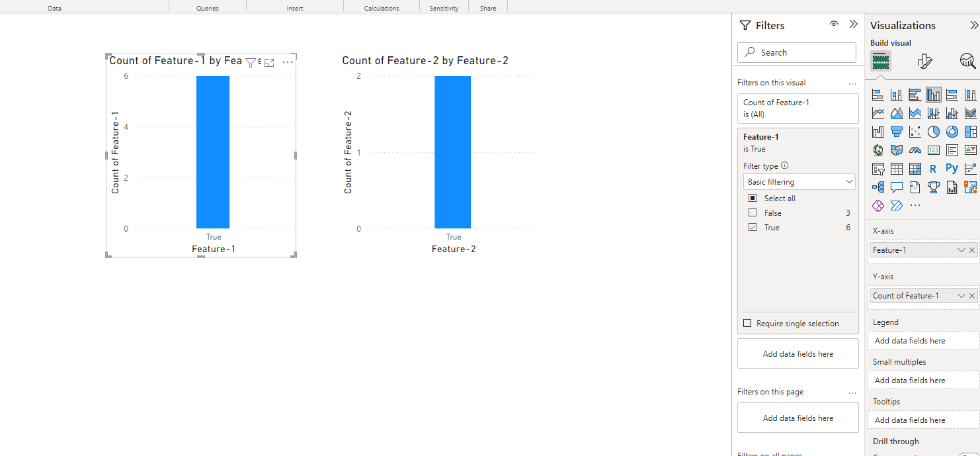Check the False filter value
Viewport: 980px width, 456px height.
[x=753, y=212]
